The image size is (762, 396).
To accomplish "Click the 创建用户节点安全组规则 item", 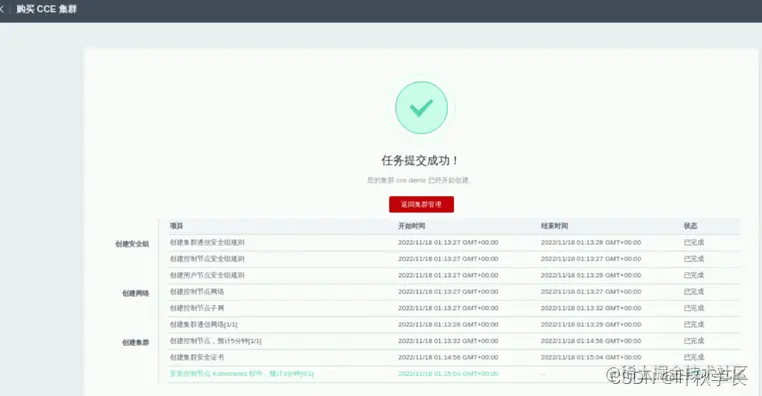I will [x=207, y=275].
